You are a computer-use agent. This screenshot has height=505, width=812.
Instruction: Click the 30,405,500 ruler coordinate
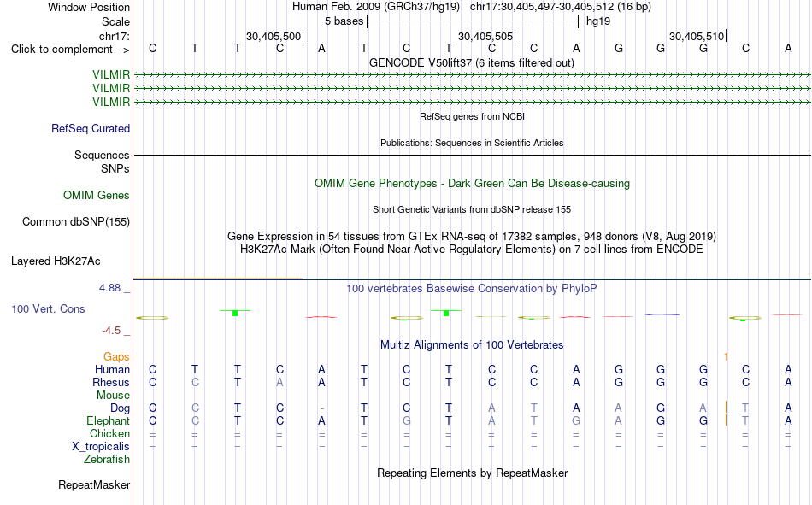[x=274, y=36]
